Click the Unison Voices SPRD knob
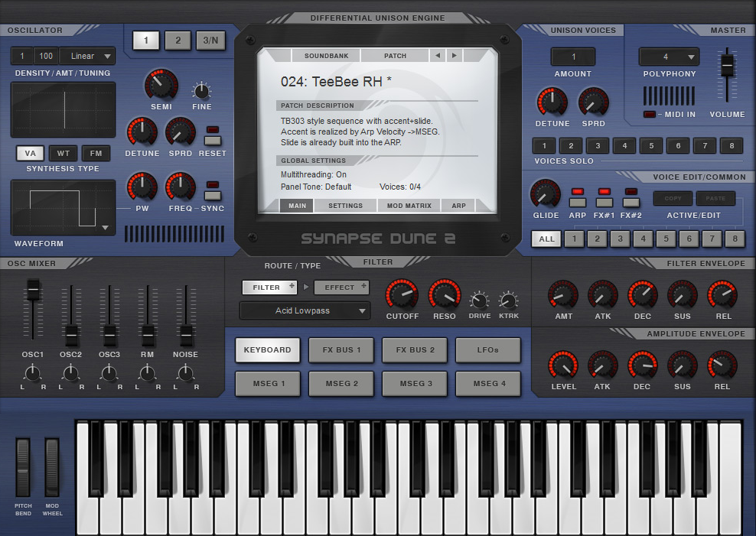 coord(594,102)
